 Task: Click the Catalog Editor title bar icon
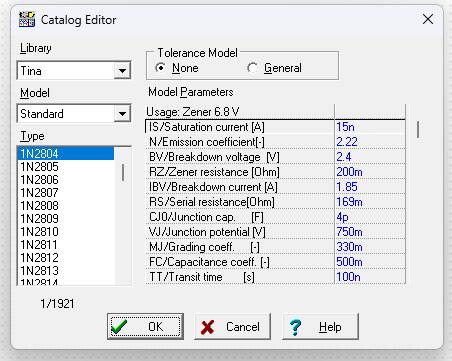(x=27, y=19)
